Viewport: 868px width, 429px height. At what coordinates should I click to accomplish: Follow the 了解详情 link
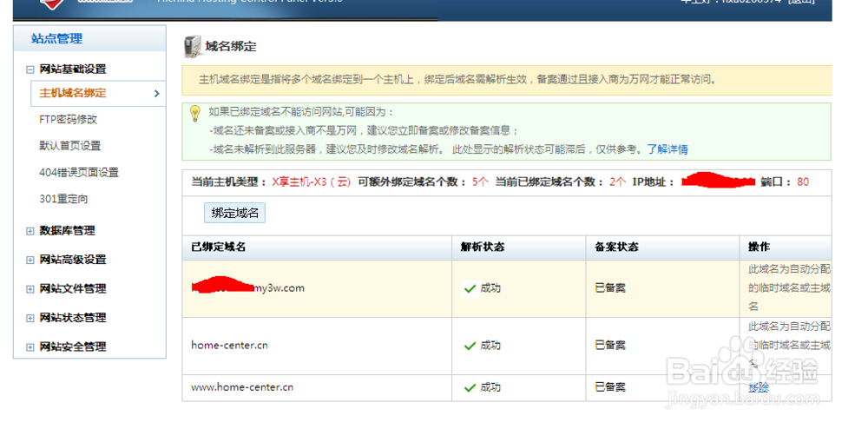(x=667, y=149)
